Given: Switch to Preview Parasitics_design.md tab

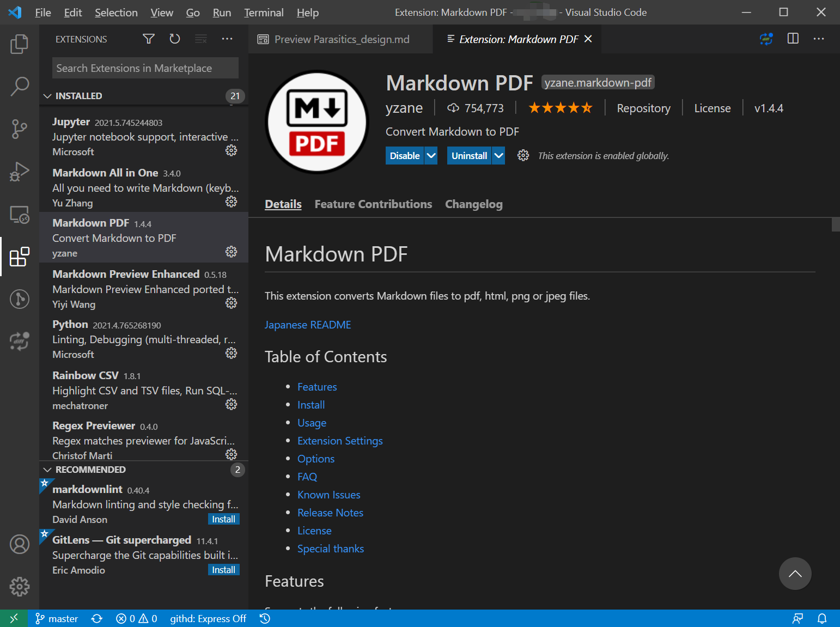Looking at the screenshot, I should [341, 39].
